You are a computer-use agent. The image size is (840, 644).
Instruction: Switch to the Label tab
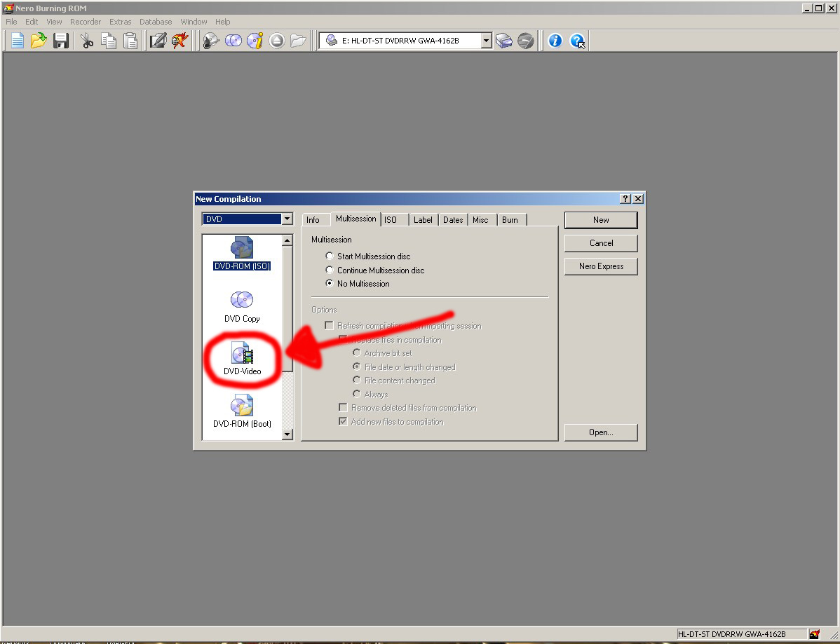(424, 220)
